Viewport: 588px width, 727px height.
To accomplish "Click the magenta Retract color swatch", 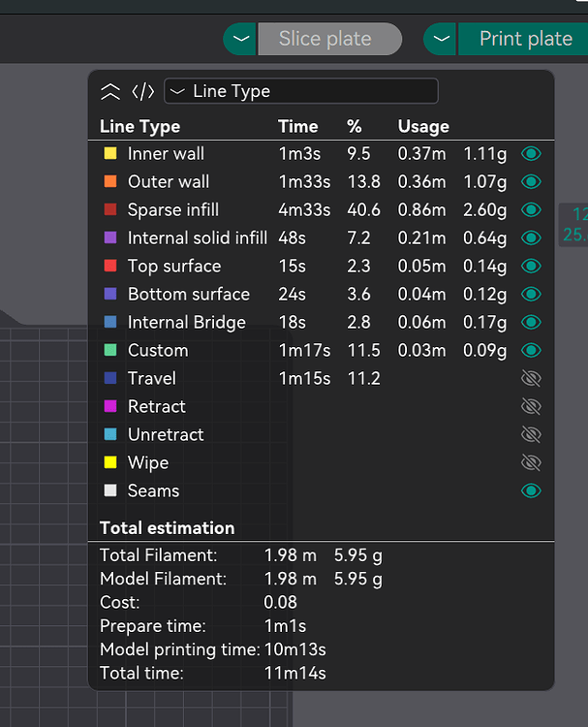I will tap(110, 406).
